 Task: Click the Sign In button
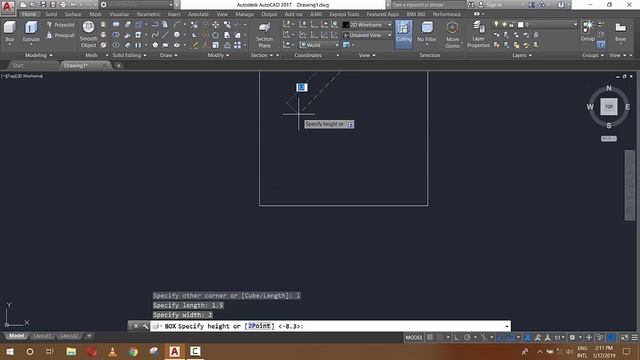click(495, 4)
